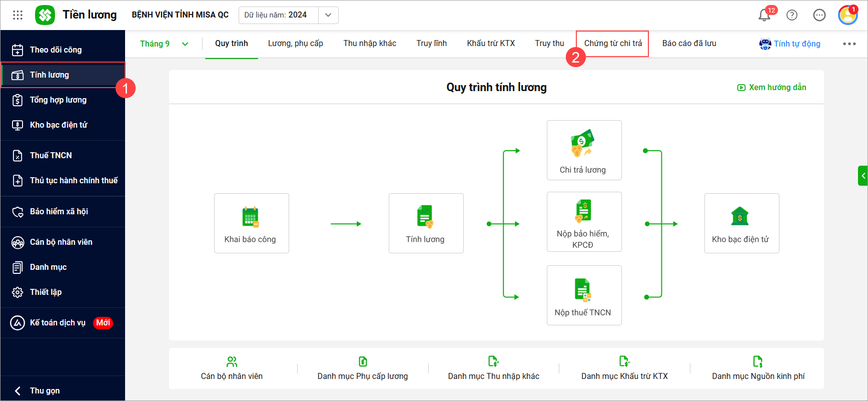This screenshot has width=868, height=401.
Task: Click the Mới badge beside Kế toán dịch vụ
Action: point(103,323)
